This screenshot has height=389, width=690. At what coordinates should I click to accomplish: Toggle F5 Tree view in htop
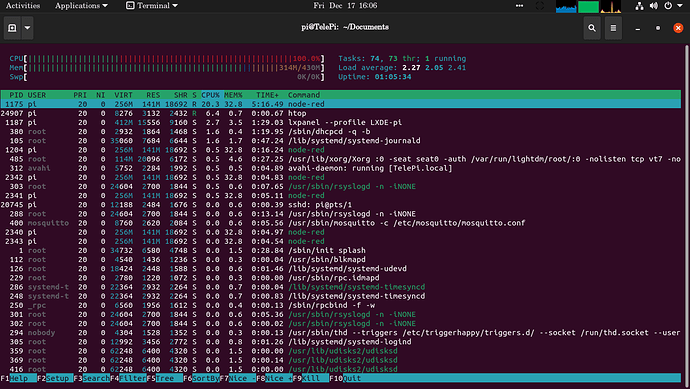[x=165, y=378]
